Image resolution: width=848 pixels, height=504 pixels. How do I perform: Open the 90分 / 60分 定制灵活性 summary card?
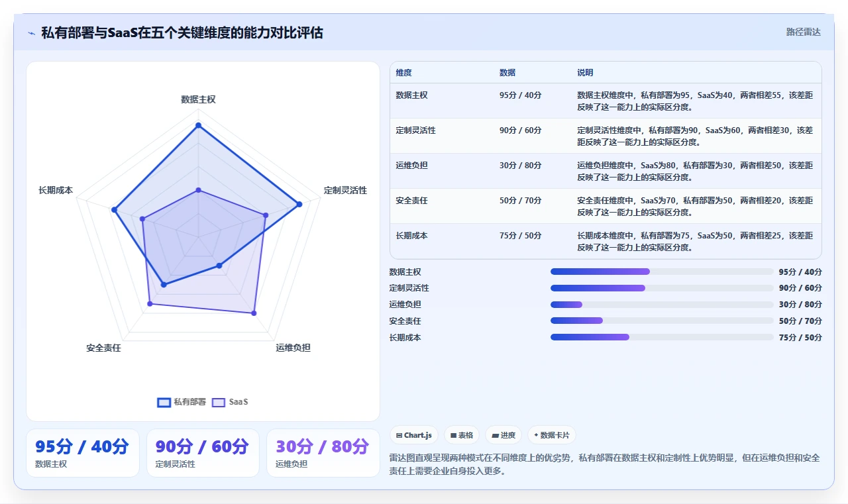coord(203,453)
